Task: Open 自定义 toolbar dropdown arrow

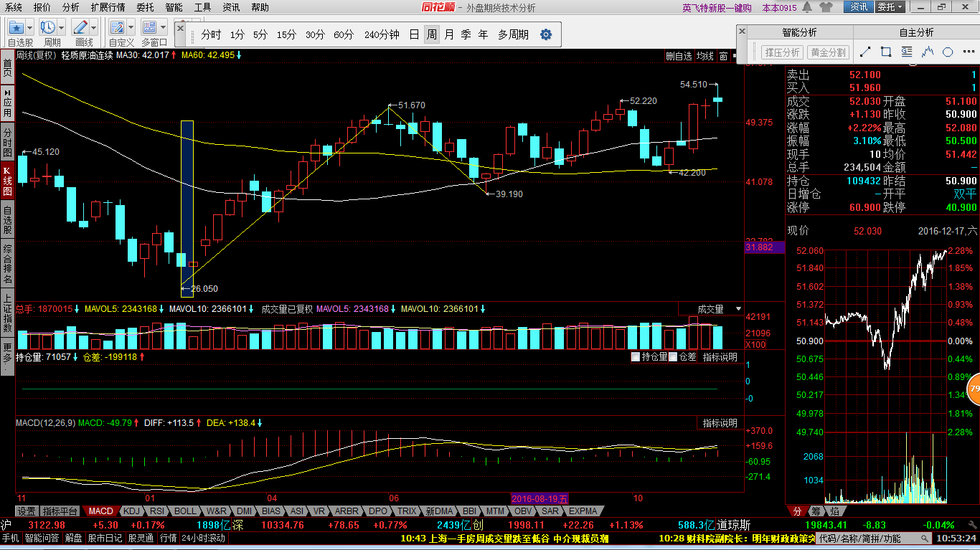Action: click(x=131, y=28)
